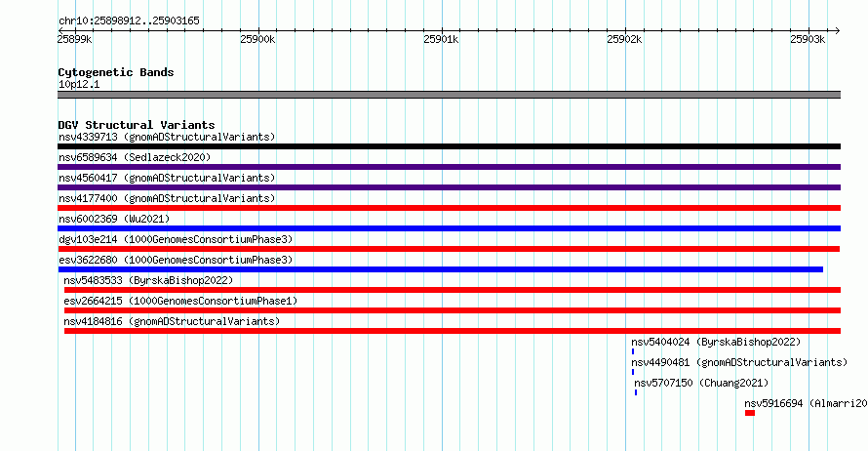The image size is (868, 451).
Task: Click the ruler's right arrowhead
Action: point(838,31)
